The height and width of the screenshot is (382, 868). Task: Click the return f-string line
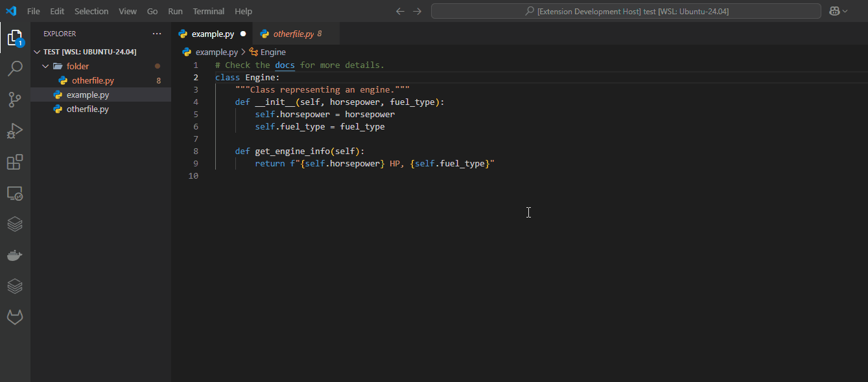375,163
